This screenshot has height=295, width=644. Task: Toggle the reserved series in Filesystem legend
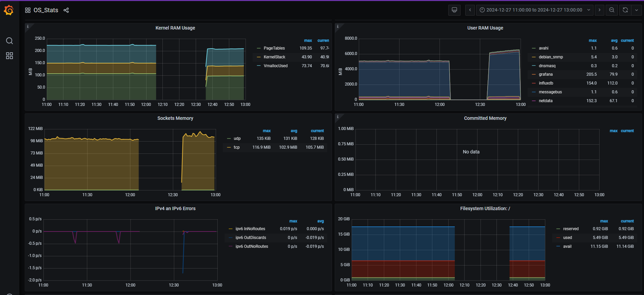coord(571,229)
